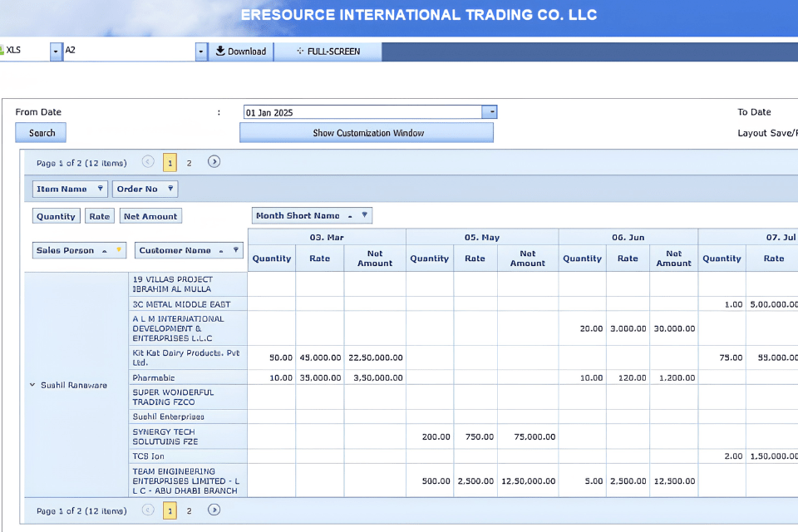
Task: Select SYNERGY TECH SOLUTUINS FZE row
Action: coord(188,436)
